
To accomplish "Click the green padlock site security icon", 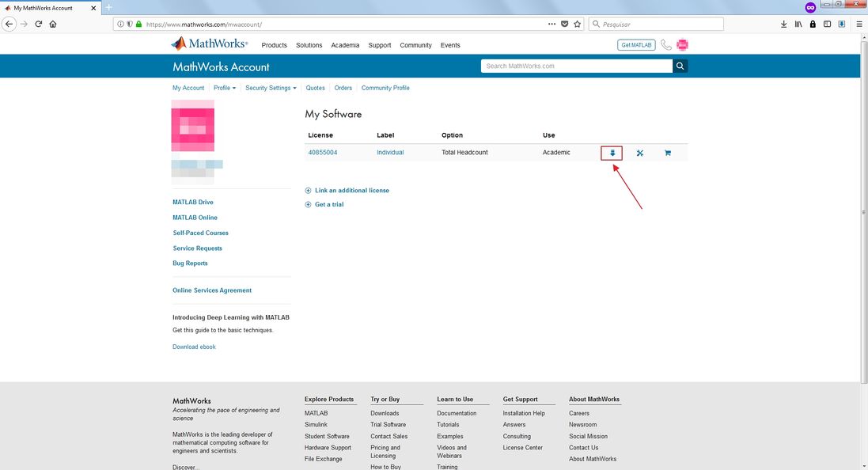I will coord(138,24).
